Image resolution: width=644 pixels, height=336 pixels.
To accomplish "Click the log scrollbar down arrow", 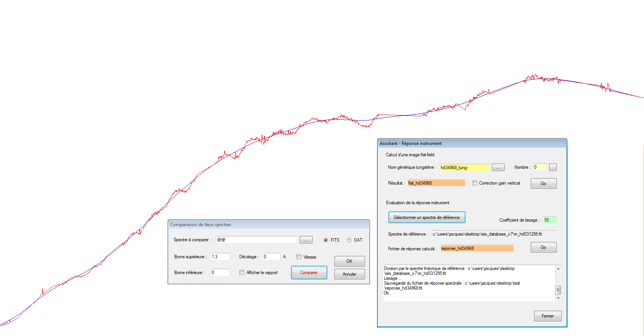I will coord(558,298).
